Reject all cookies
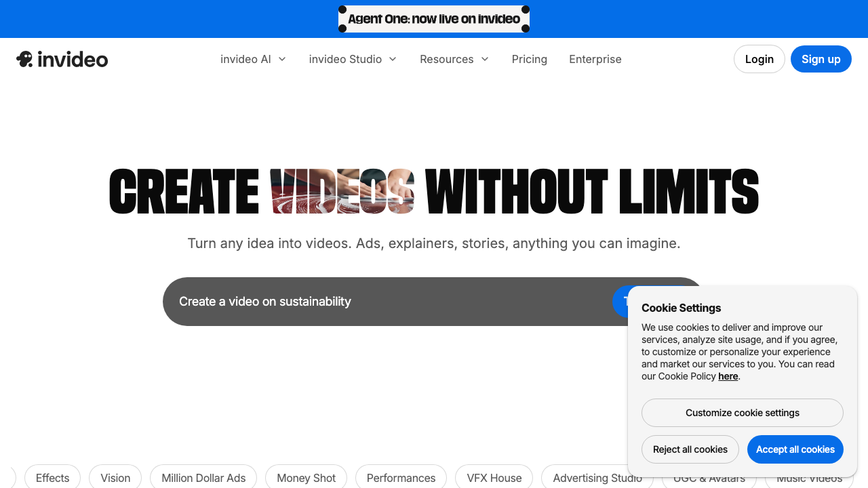This screenshot has height=488, width=868. [x=690, y=449]
